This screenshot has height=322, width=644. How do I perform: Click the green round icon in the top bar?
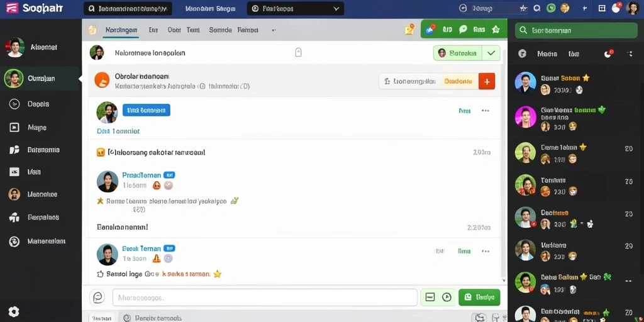pos(551,8)
